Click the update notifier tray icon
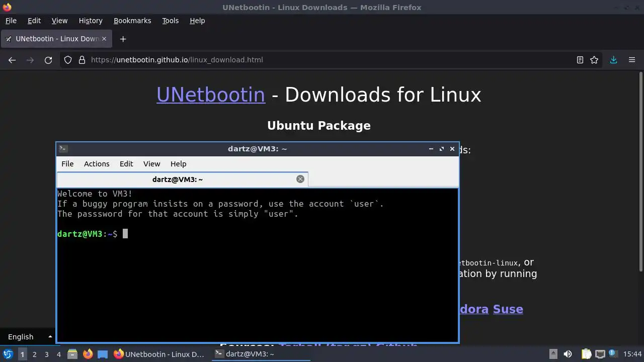Viewport: 644px width, 362px height. pyautogui.click(x=613, y=354)
